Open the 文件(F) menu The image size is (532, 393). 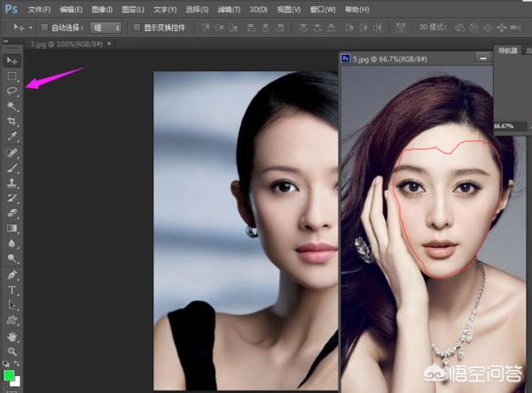[39, 10]
